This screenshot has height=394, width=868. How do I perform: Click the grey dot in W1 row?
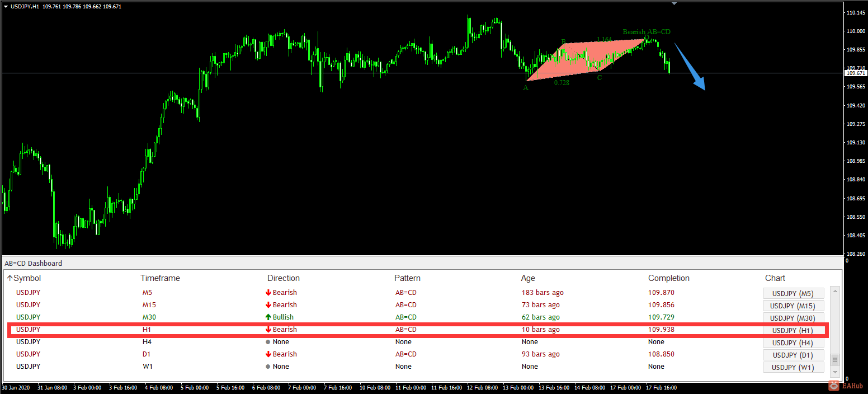pyautogui.click(x=268, y=367)
